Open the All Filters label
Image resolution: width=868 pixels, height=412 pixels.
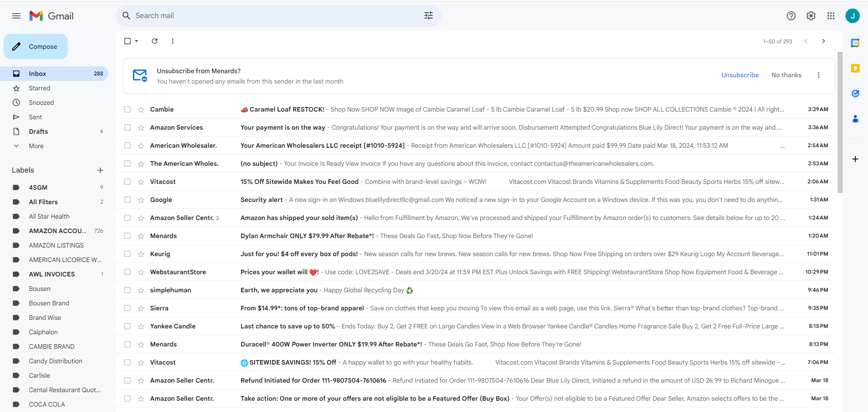[54, 202]
